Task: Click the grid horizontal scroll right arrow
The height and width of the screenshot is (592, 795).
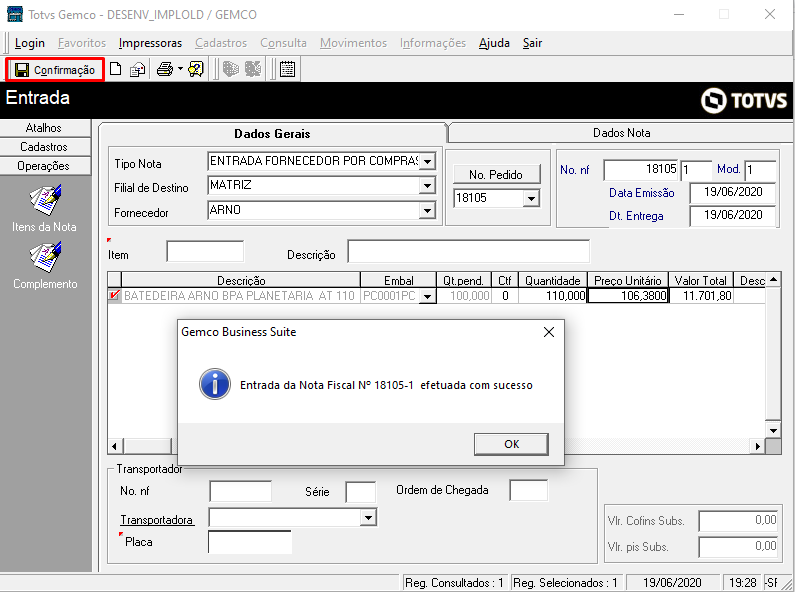Action: (x=757, y=446)
